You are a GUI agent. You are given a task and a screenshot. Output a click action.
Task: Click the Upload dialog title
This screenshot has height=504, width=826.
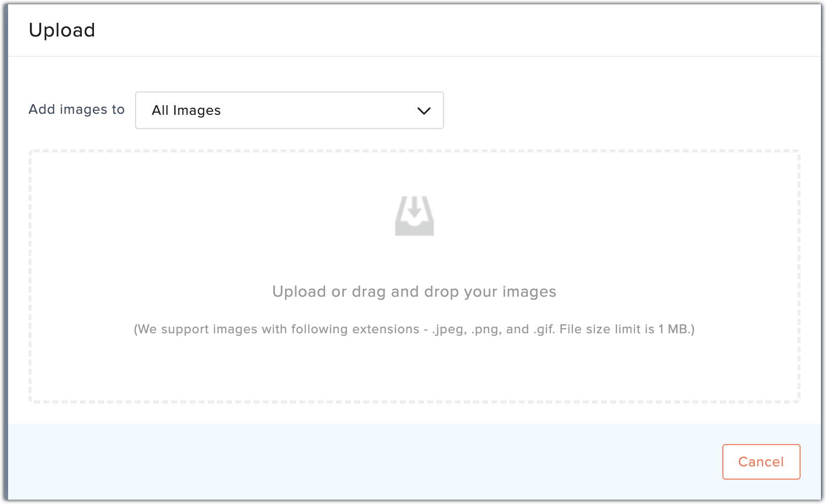click(x=62, y=30)
